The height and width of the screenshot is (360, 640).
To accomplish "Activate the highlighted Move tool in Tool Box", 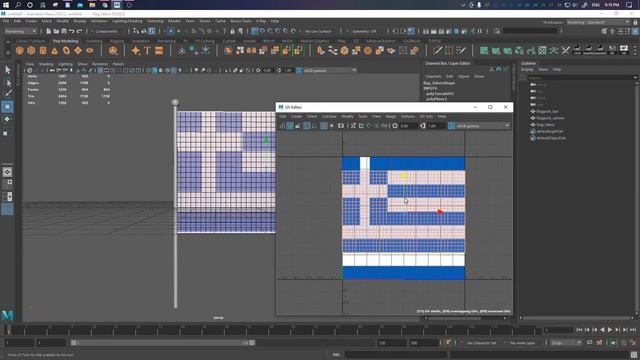I will (7, 107).
